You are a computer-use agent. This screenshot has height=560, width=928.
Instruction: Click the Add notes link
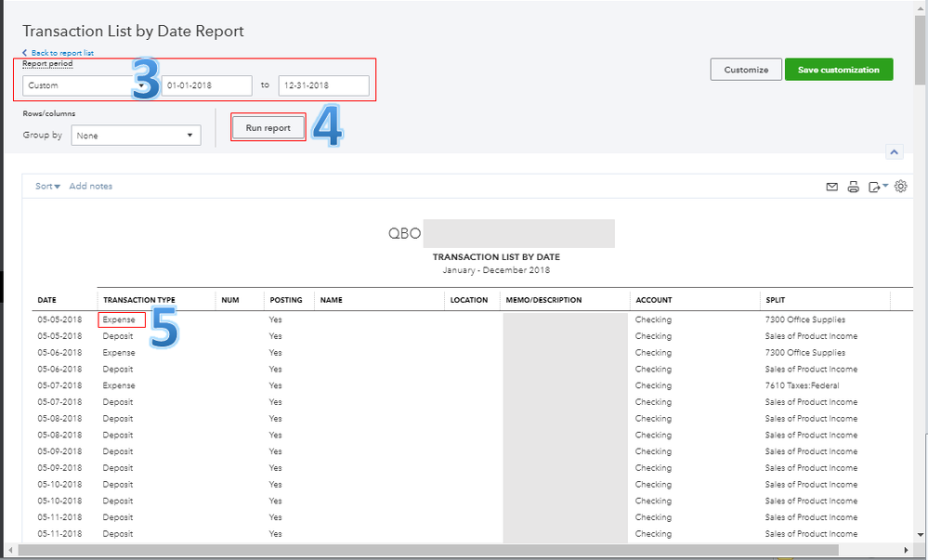point(91,187)
